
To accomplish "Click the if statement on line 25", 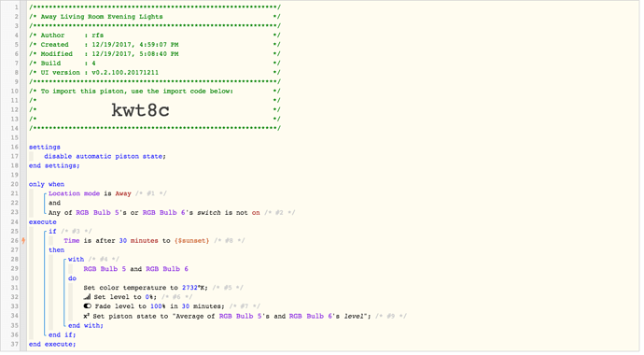I will click(x=52, y=232).
